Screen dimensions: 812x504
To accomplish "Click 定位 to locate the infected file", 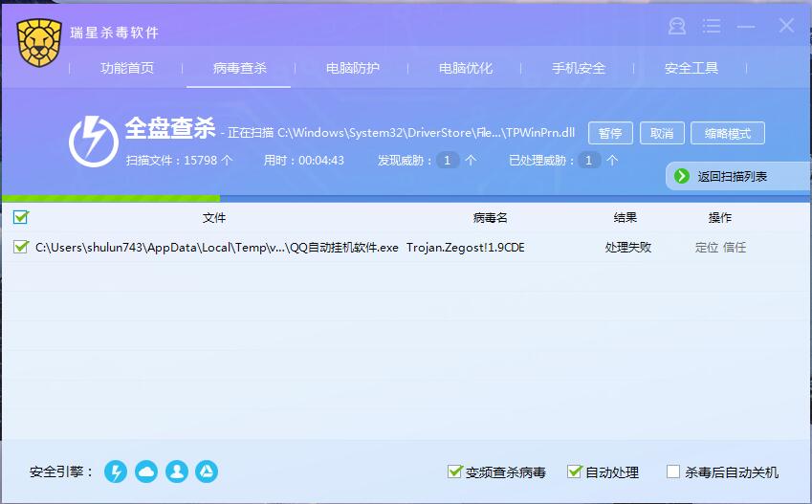I will click(707, 248).
